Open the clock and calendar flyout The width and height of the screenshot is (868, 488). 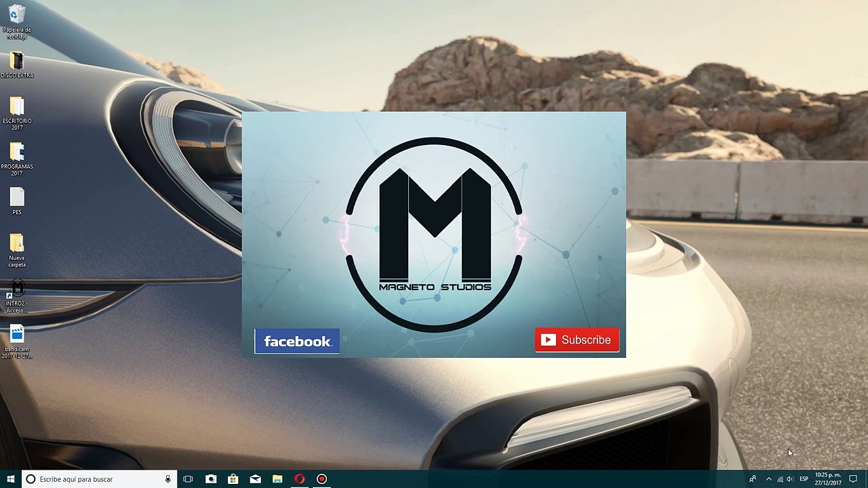(828, 479)
